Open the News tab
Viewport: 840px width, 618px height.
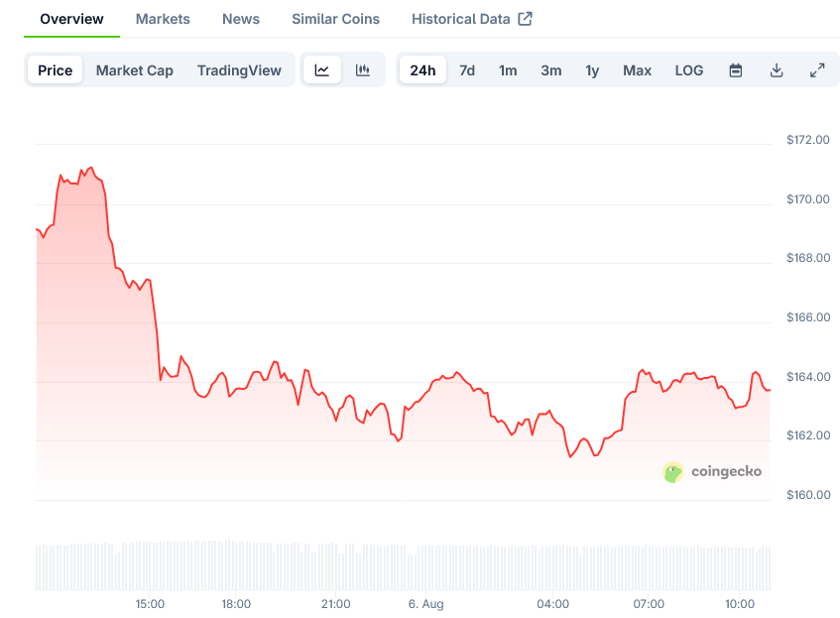tap(241, 19)
